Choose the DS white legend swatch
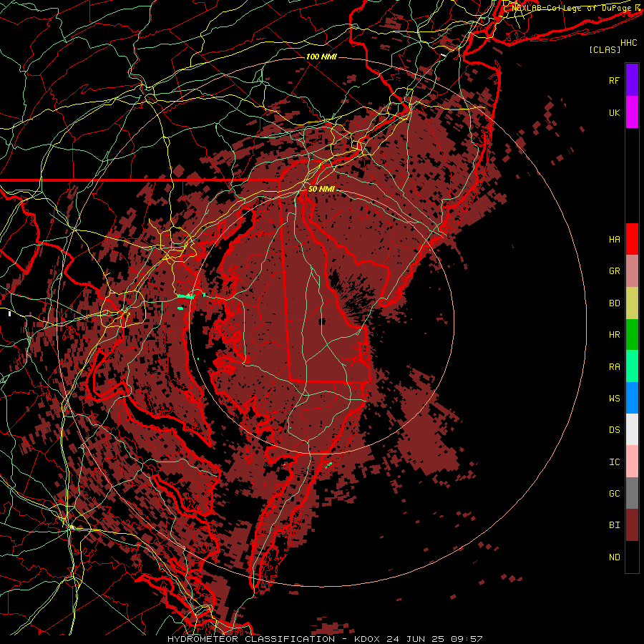644x644 pixels. pyautogui.click(x=632, y=429)
